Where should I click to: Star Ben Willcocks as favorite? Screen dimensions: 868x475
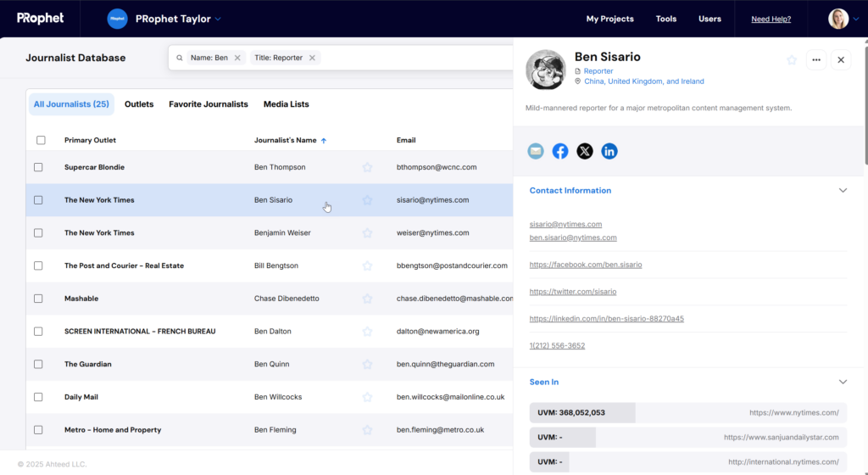click(x=367, y=397)
